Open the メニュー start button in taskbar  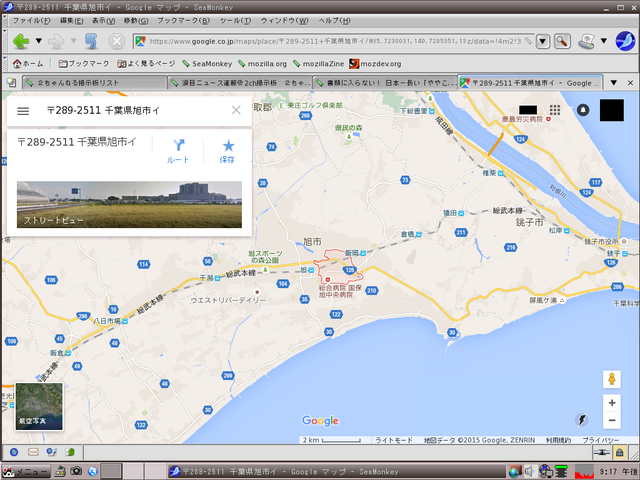coord(26,471)
